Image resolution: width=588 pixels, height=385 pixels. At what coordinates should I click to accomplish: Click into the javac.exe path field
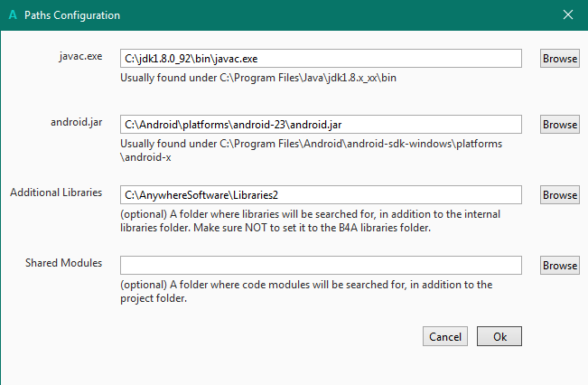pyautogui.click(x=321, y=58)
